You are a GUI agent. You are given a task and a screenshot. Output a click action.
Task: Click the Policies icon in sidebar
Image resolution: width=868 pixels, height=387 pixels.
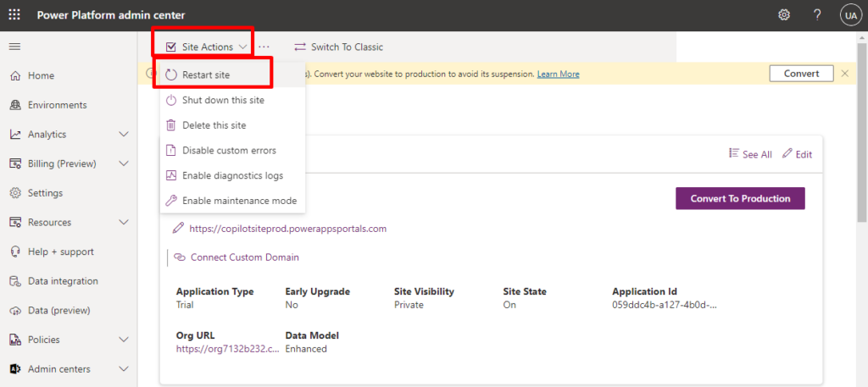15,340
